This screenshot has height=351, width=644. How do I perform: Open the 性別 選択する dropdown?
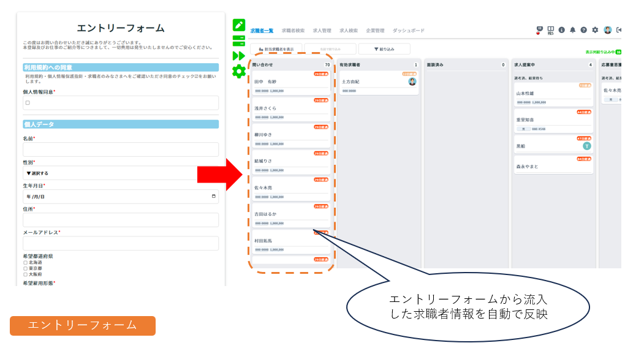coord(121,173)
